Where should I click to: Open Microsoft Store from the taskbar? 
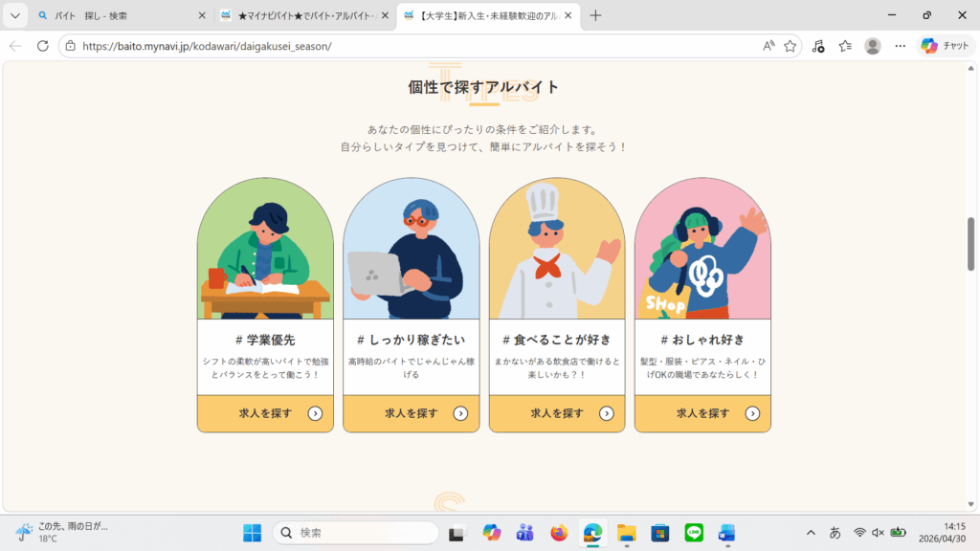coord(660,532)
